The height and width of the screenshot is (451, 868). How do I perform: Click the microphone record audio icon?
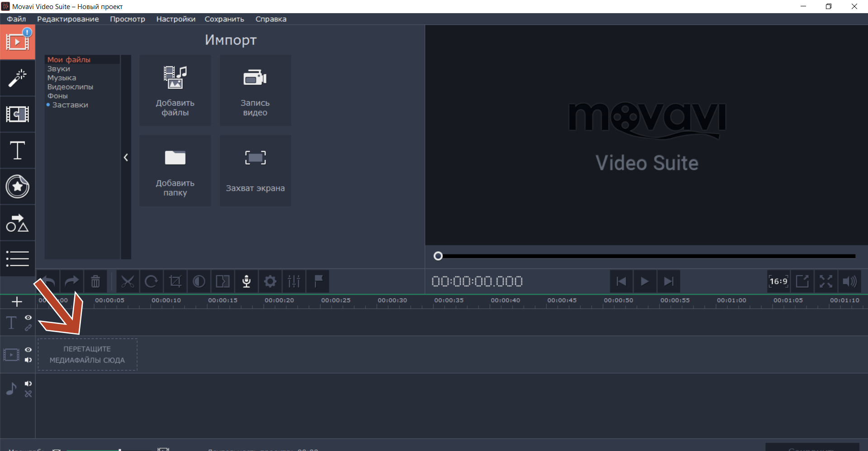click(247, 282)
